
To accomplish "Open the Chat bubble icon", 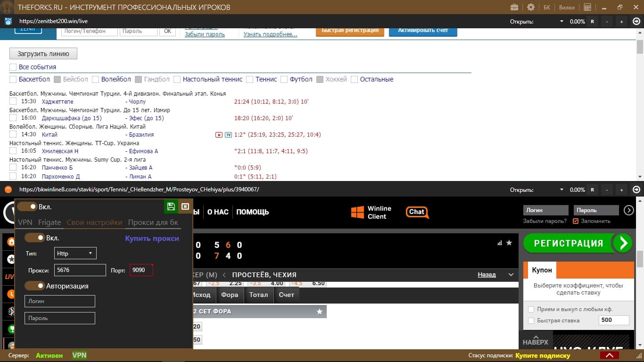I will point(417,213).
